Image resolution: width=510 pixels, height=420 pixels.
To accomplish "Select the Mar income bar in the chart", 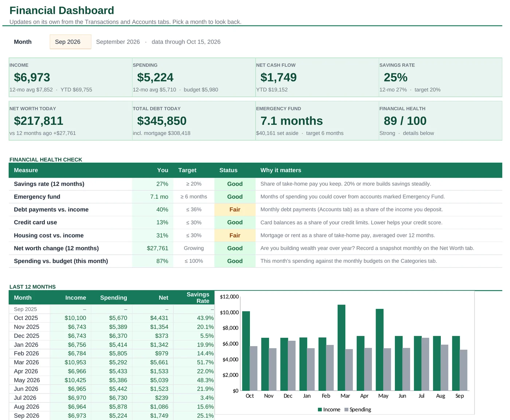I will tap(341, 348).
